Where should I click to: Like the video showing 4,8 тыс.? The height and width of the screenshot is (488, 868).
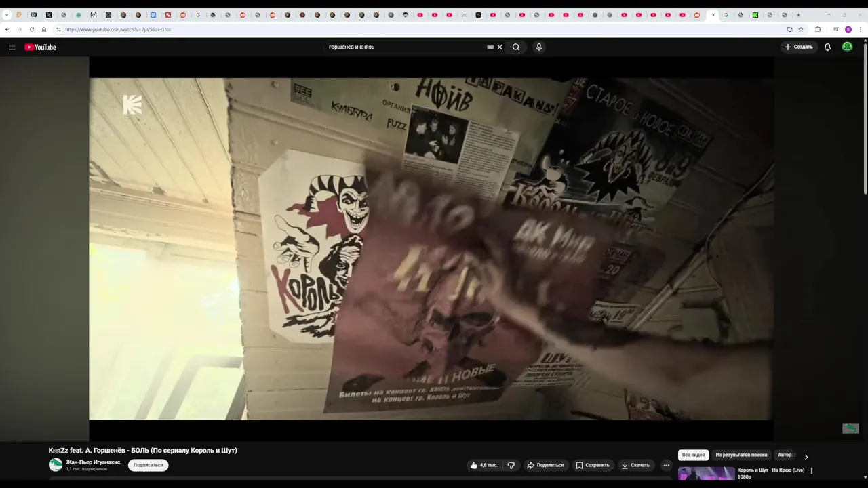pos(484,465)
